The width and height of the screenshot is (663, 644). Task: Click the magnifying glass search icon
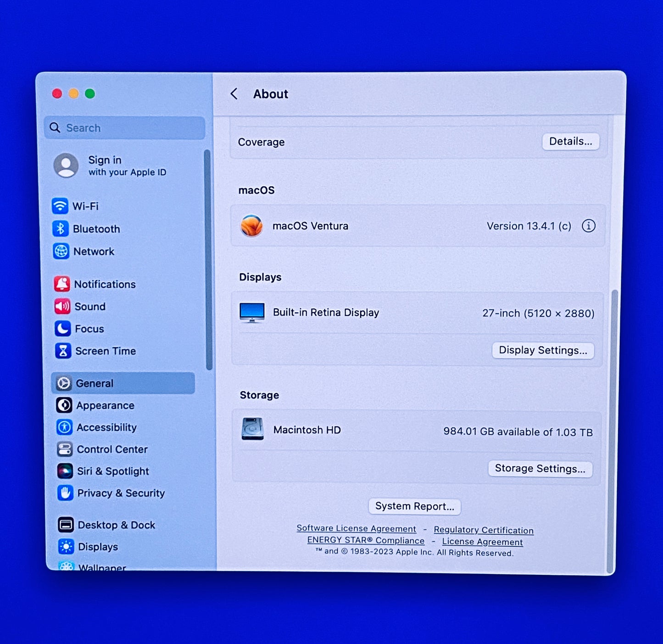[x=55, y=128]
